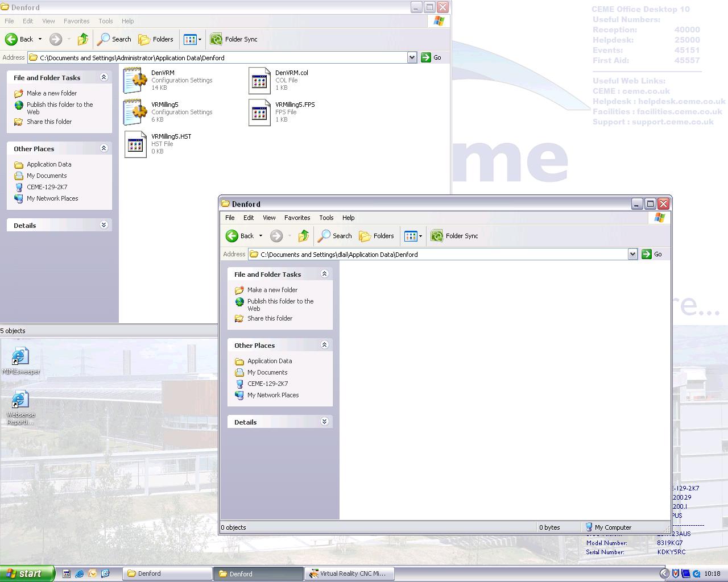Open Back history dropdown in dlai Denford window
Screen dimensions: 728x582
coord(260,236)
